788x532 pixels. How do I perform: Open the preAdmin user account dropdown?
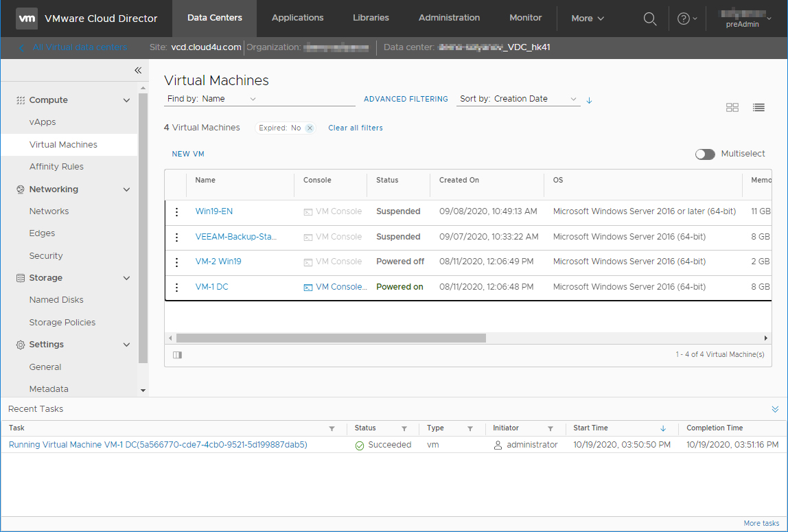(x=745, y=19)
